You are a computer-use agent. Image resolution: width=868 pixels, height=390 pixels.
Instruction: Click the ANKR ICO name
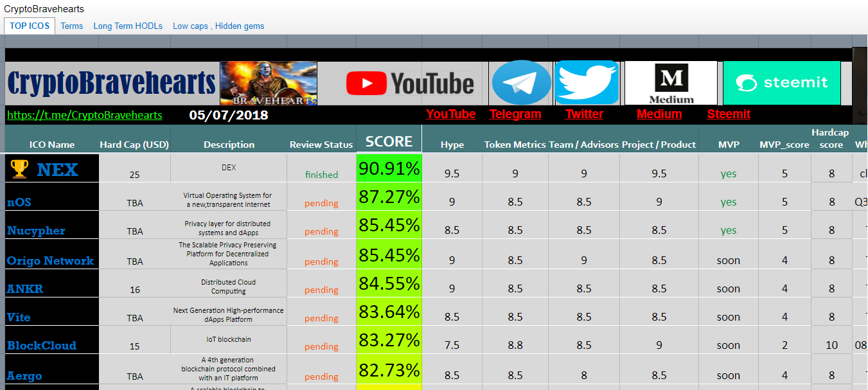[25, 289]
